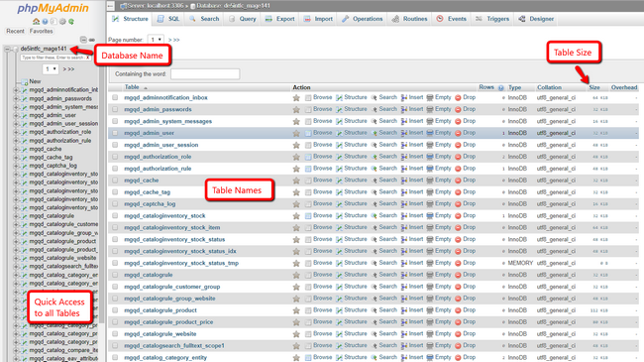This screenshot has width=644, height=362.
Task: Open the Export tab
Action: 280,19
